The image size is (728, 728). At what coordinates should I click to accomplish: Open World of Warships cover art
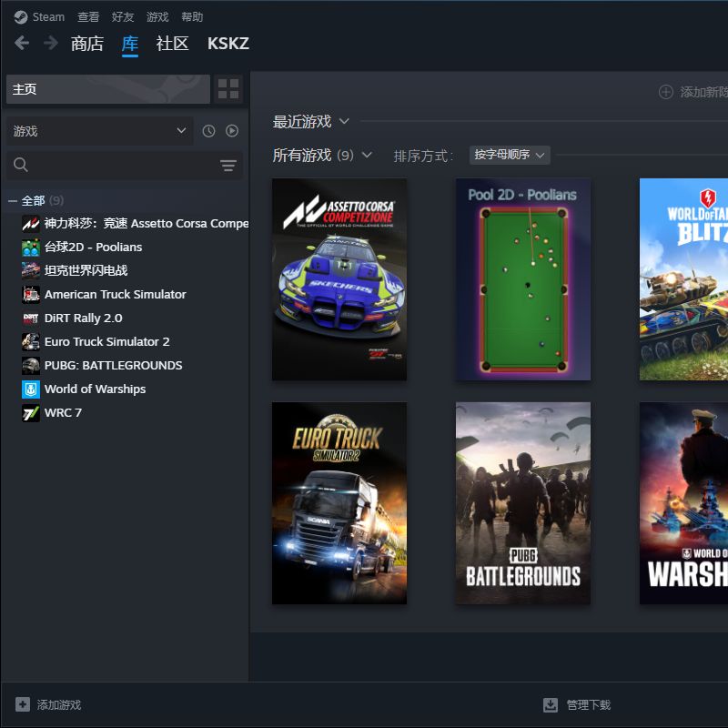tap(683, 503)
